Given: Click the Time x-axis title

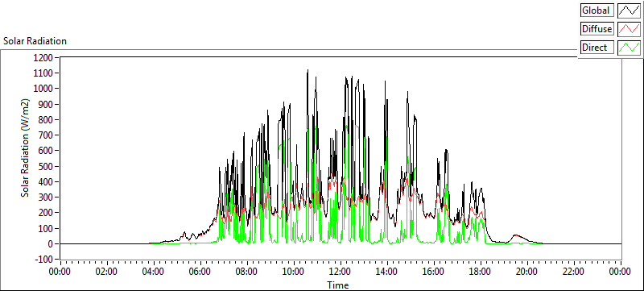Looking at the screenshot, I should pos(337,285).
